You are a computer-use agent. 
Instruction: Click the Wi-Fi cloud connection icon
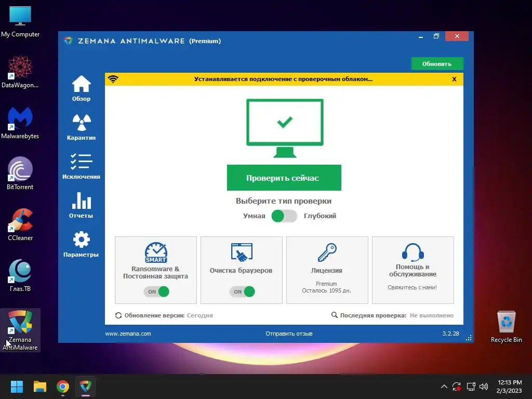(x=113, y=79)
